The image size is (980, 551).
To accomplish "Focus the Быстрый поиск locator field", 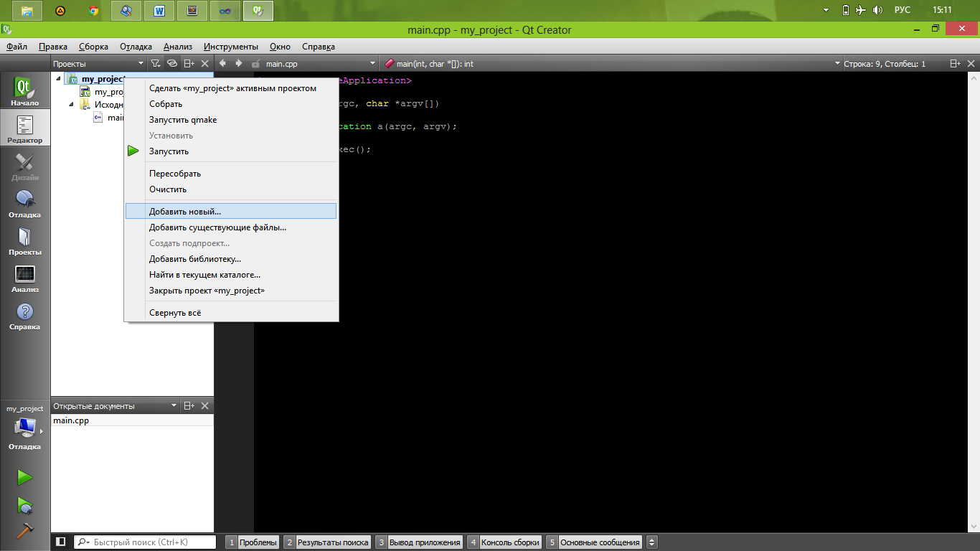I will [x=146, y=542].
